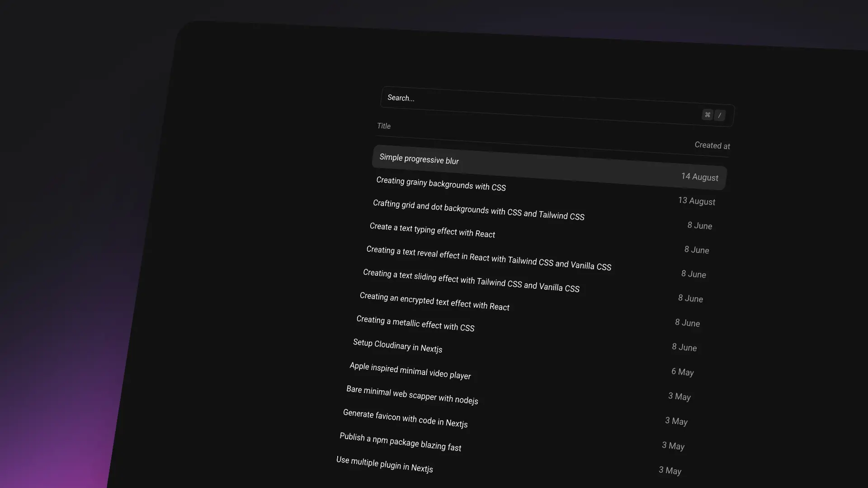Image resolution: width=868 pixels, height=488 pixels.
Task: Open Crafting grid and dot backgrounds article
Action: pyautogui.click(x=478, y=210)
